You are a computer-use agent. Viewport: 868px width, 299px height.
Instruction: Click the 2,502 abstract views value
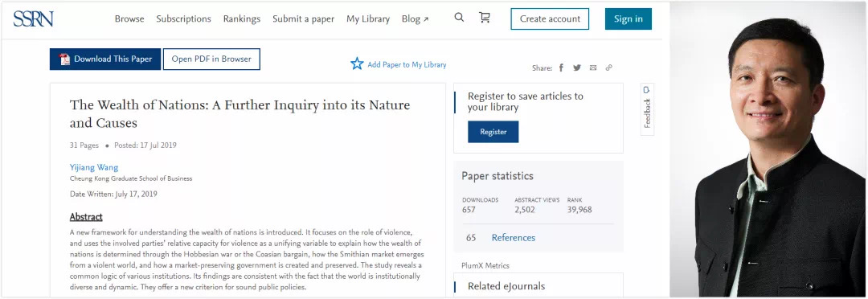point(525,210)
